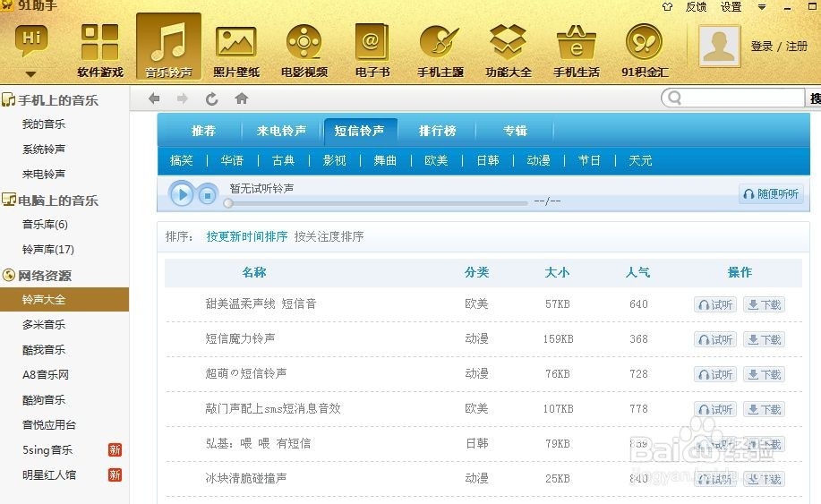Filter by 节日 category
Viewport: 821px width, 504px height.
click(x=589, y=160)
